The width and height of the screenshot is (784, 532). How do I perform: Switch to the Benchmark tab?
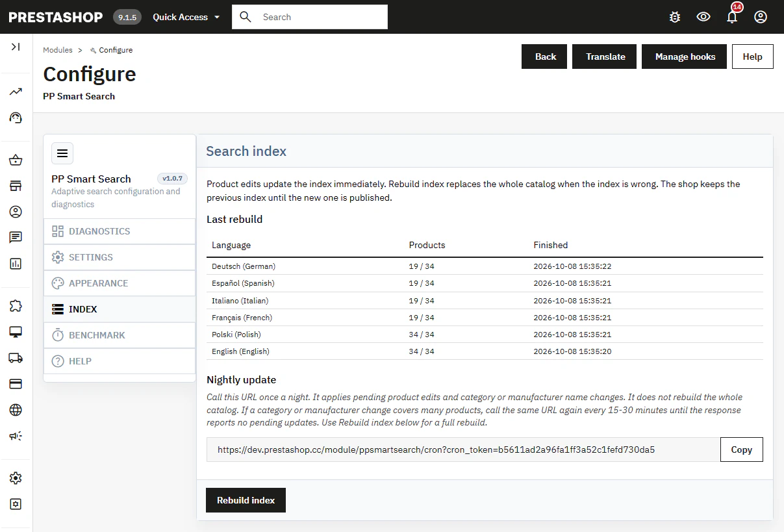pyautogui.click(x=120, y=335)
